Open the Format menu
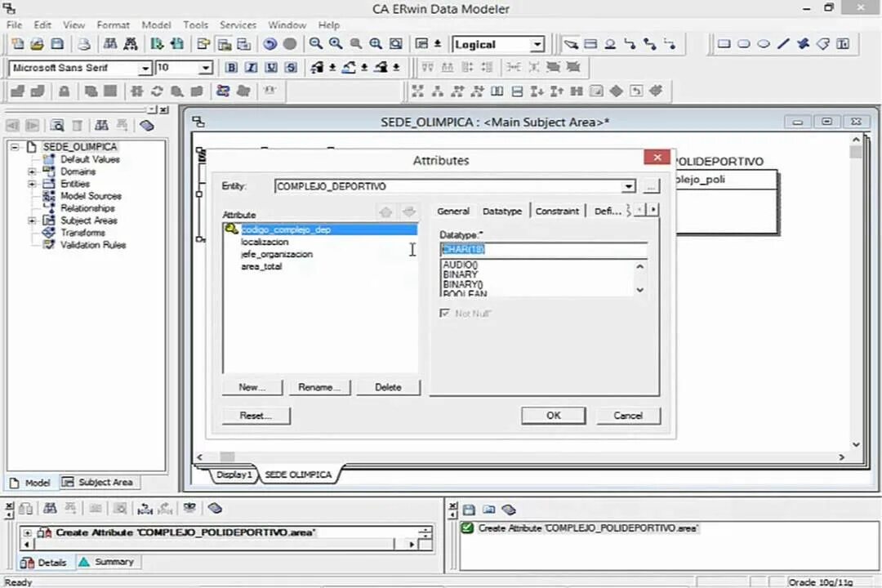The width and height of the screenshot is (882, 588). [113, 24]
